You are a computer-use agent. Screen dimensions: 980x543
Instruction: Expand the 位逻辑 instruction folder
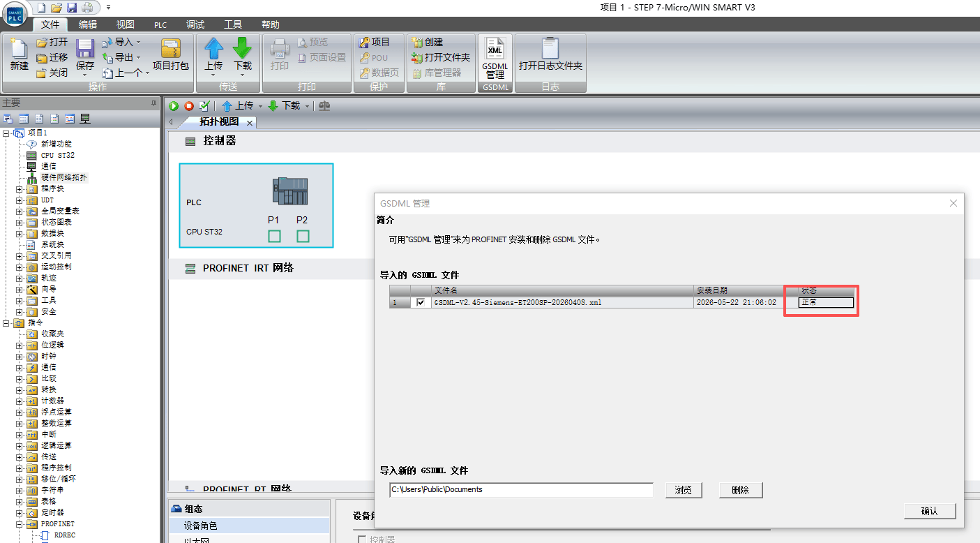(20, 345)
